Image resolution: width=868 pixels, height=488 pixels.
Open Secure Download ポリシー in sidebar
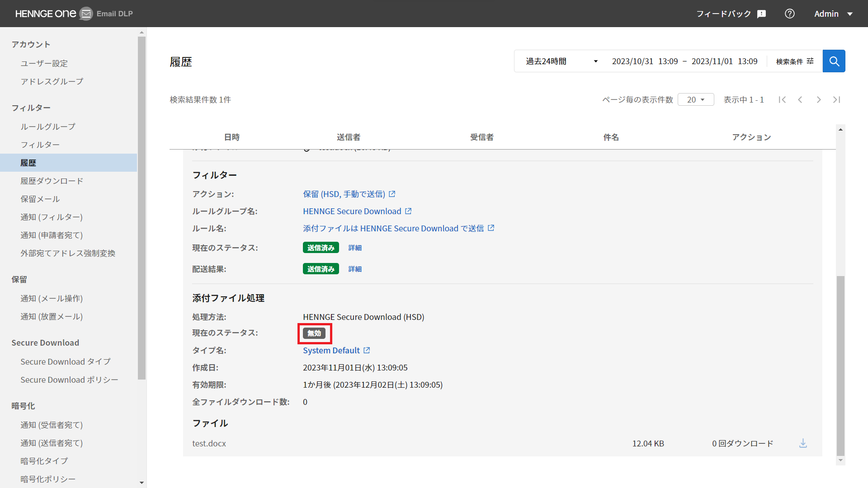[x=69, y=380]
